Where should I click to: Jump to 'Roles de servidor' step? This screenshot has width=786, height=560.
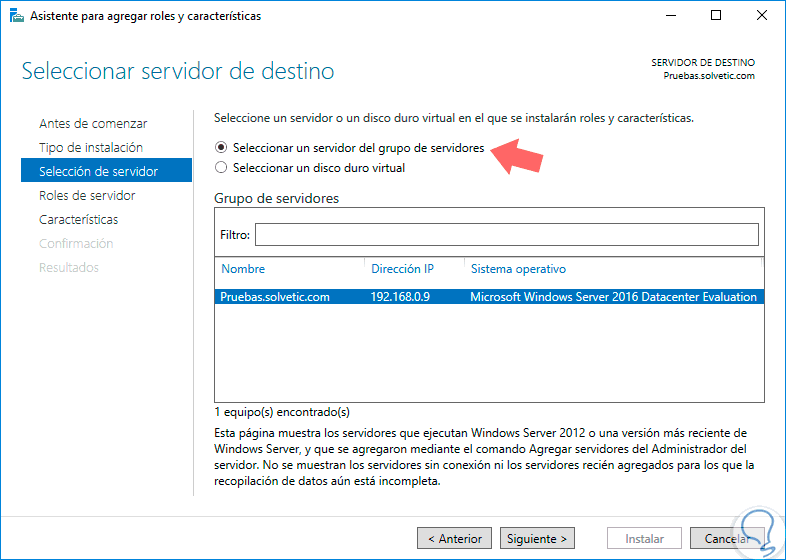87,196
